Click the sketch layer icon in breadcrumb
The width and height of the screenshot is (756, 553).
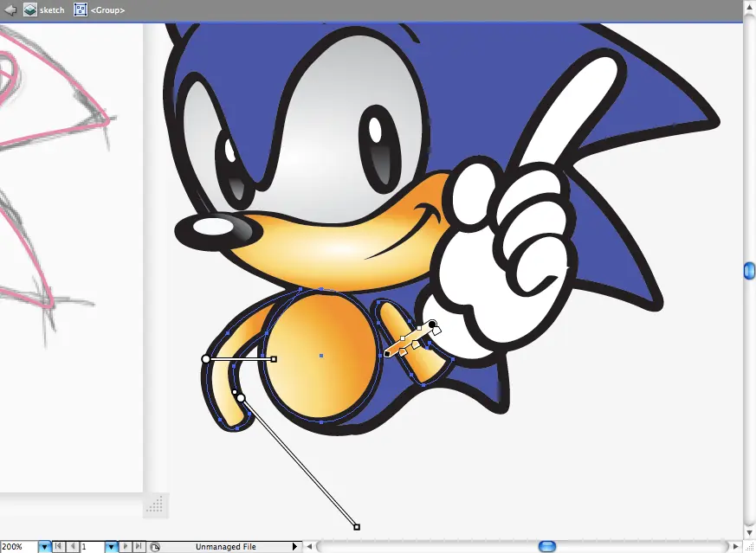(30, 10)
